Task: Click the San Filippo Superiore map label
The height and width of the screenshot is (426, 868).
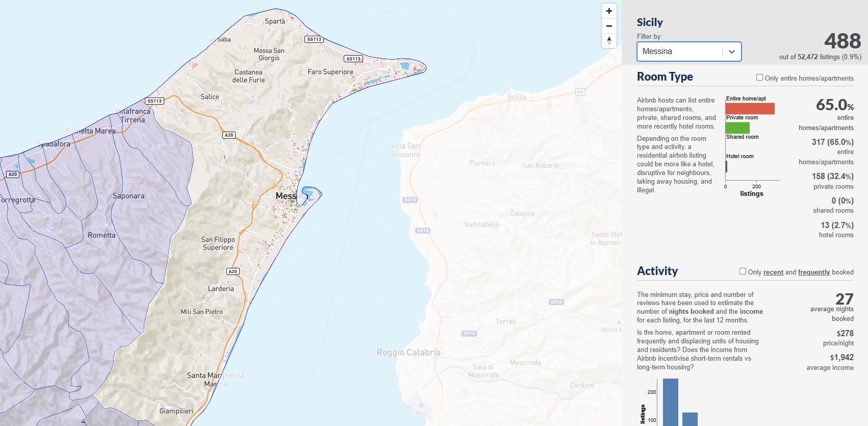Action: coord(218,243)
